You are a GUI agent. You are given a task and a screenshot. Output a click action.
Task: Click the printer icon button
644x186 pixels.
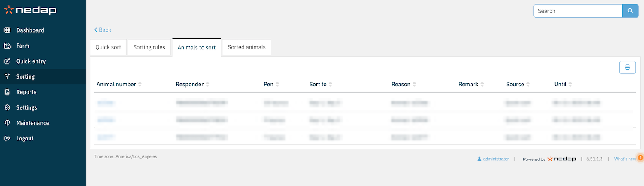click(x=627, y=67)
